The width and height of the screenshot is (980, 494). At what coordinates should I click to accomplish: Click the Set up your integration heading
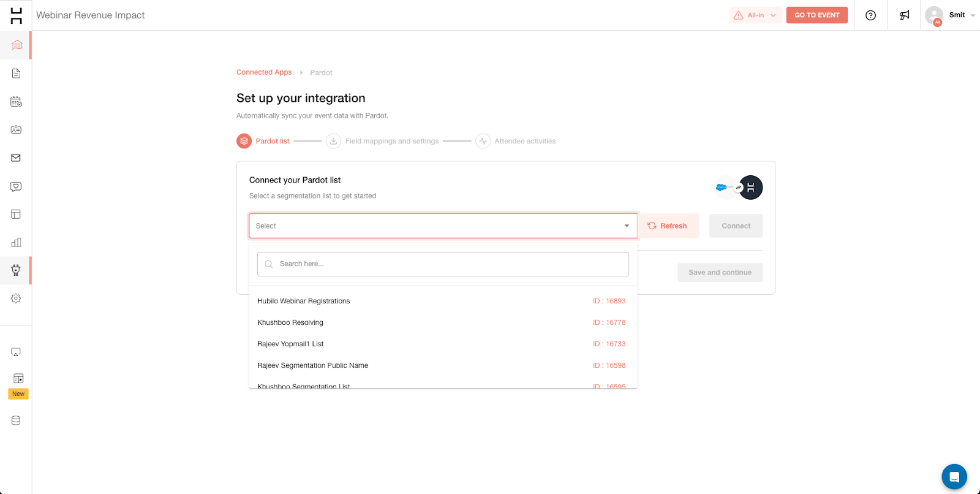coord(301,98)
